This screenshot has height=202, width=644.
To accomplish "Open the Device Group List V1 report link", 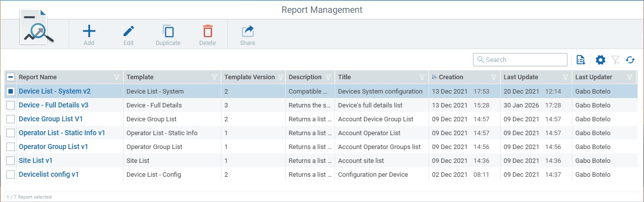I will click(x=50, y=119).
